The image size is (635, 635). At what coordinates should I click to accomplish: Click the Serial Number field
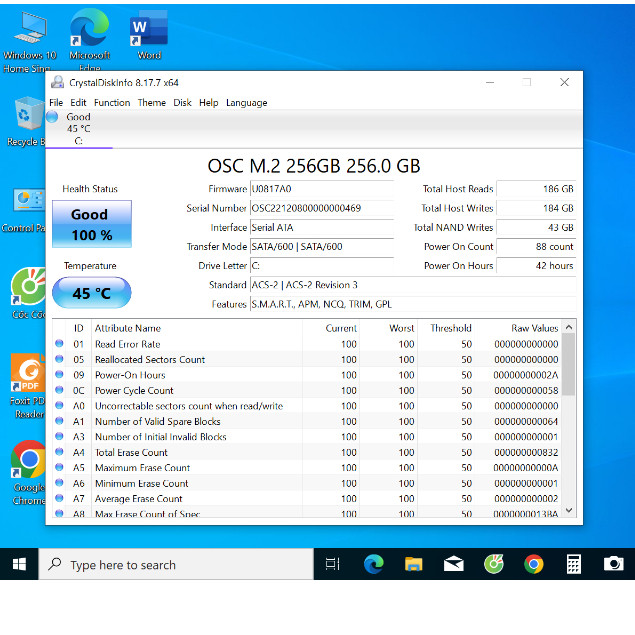point(322,208)
